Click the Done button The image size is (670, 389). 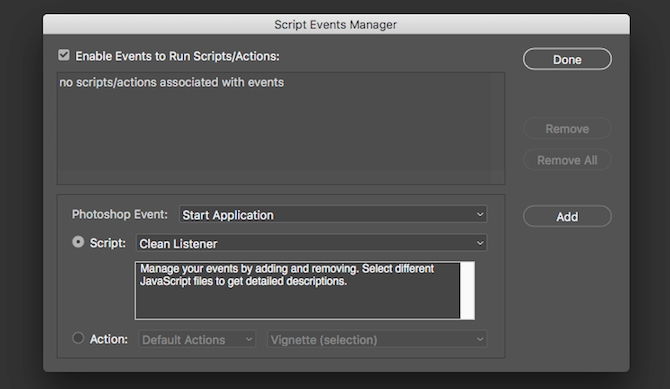(x=567, y=59)
